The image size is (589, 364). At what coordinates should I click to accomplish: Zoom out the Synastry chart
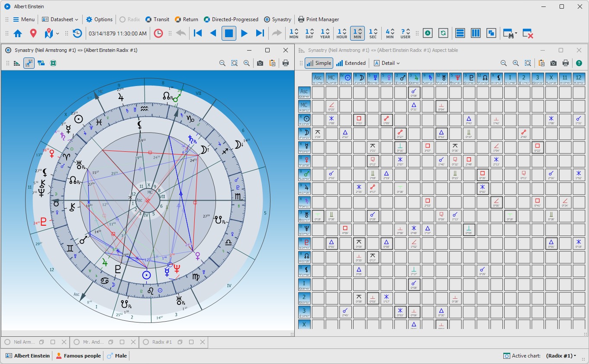pyautogui.click(x=222, y=63)
